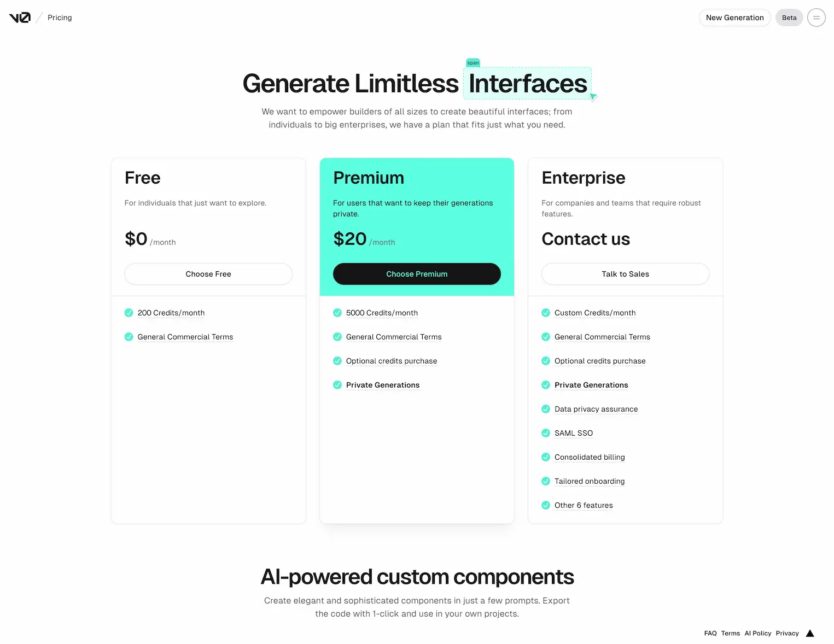Click the checkmark beside 5000 Credits/month

point(337,313)
